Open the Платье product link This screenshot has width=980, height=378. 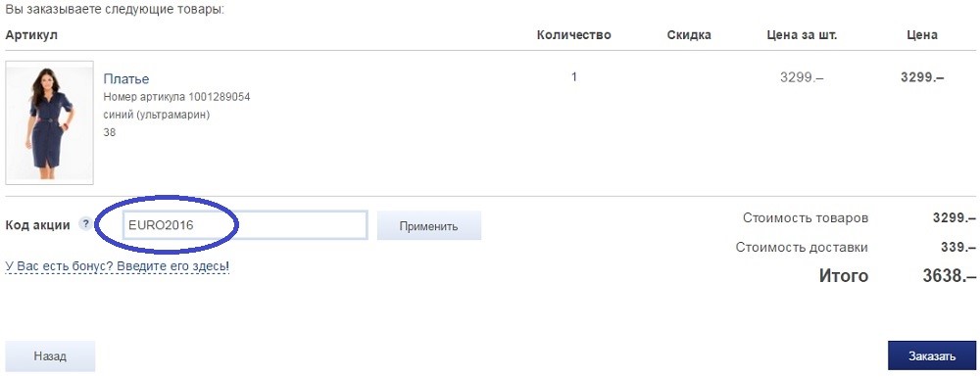tap(126, 79)
